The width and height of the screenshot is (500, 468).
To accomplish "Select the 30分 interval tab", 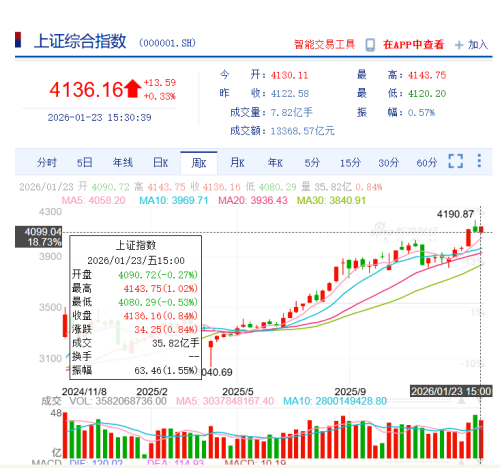I will click(x=389, y=163).
